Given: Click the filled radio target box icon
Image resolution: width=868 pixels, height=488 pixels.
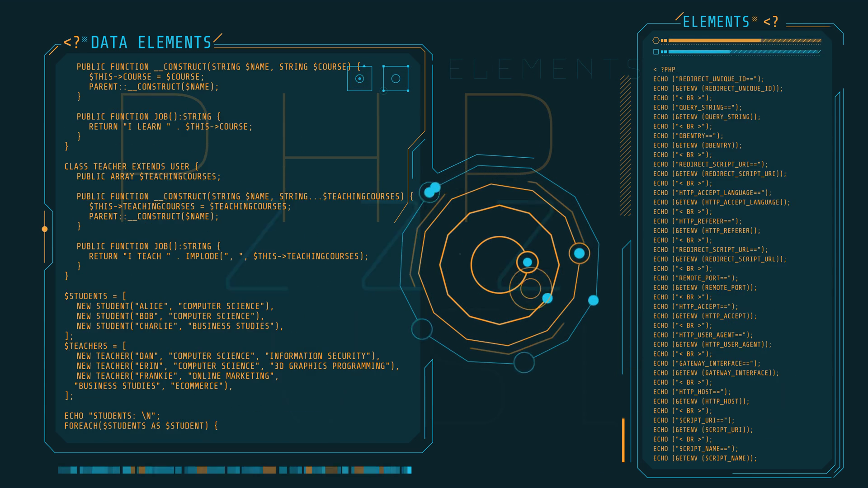Looking at the screenshot, I should pyautogui.click(x=359, y=79).
